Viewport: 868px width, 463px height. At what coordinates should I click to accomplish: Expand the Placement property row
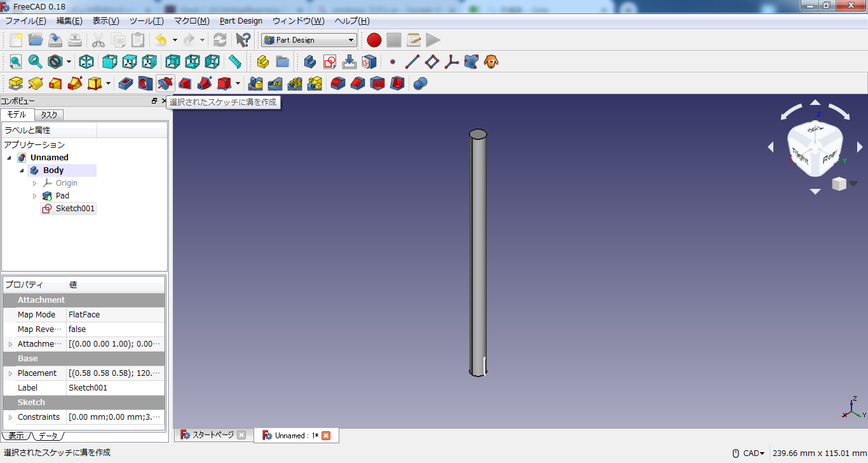point(10,373)
